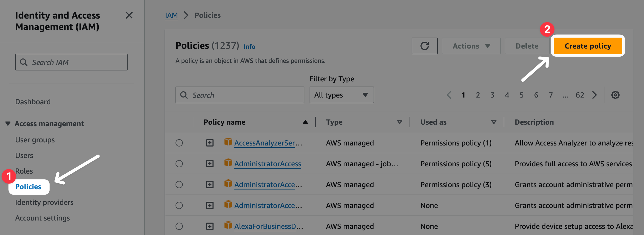Click the policy icon beside AlexaForBusinessD...
This screenshot has height=235, width=644.
(x=228, y=225)
